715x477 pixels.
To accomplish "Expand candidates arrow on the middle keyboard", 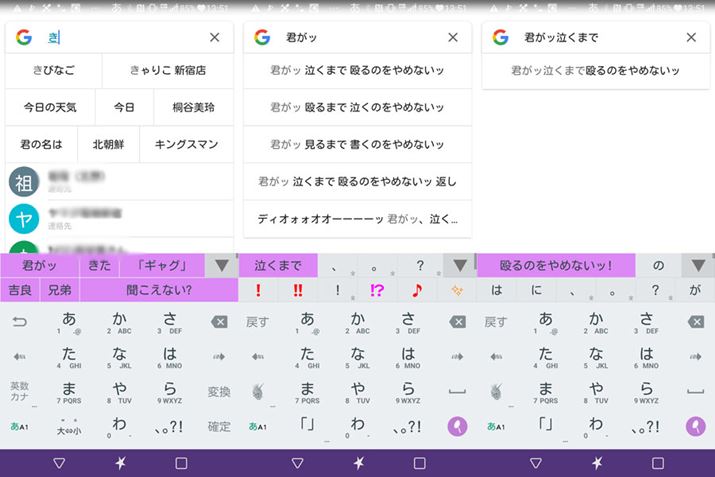I will (x=458, y=266).
